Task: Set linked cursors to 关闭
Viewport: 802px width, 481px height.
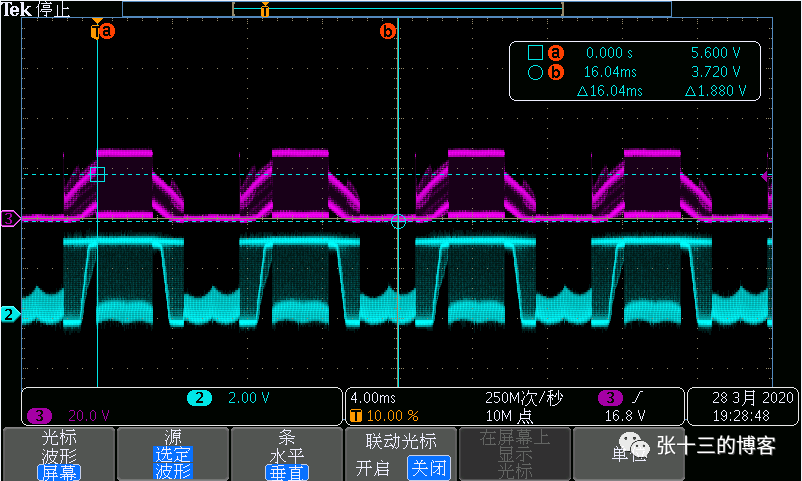Action: coord(429,468)
